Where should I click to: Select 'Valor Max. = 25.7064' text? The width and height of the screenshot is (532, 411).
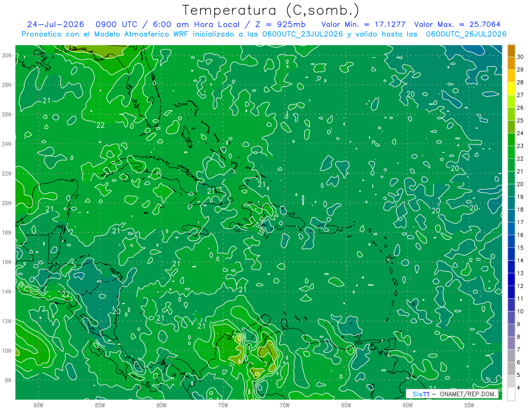pos(457,24)
